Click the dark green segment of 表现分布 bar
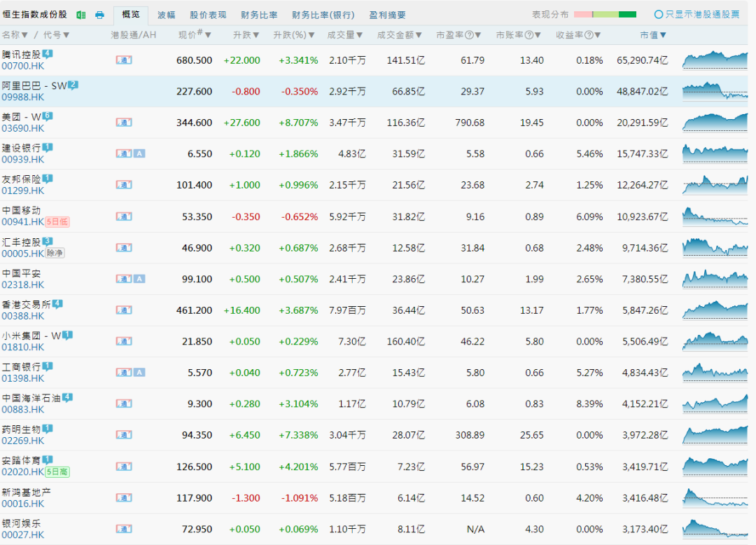Viewport: 756px width, 545px height. coord(627,15)
